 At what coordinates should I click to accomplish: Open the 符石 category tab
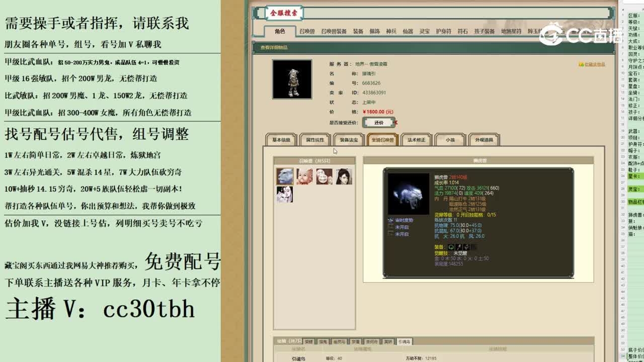click(462, 31)
